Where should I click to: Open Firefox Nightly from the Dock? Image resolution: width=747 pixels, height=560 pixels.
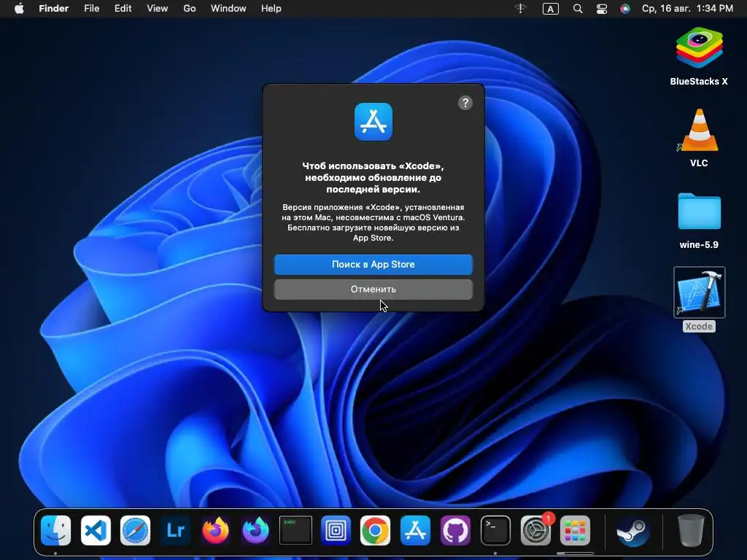click(x=255, y=530)
